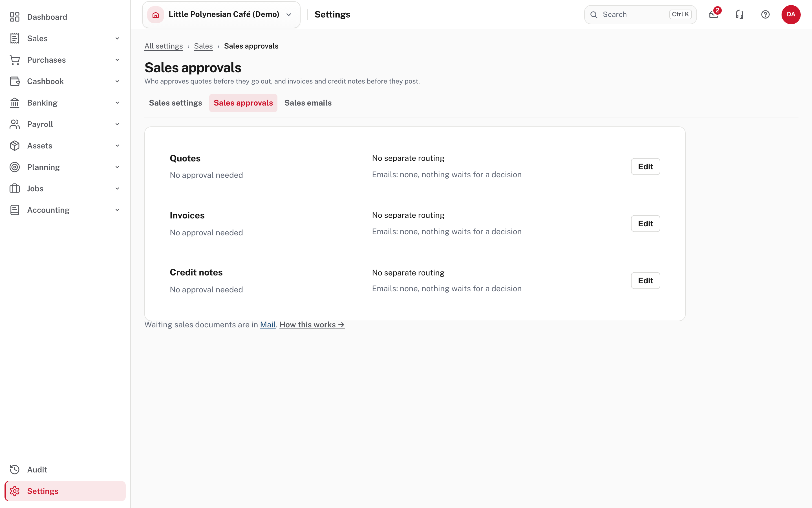Expand the Jobs menu chevron
The image size is (812, 508).
pos(117,189)
